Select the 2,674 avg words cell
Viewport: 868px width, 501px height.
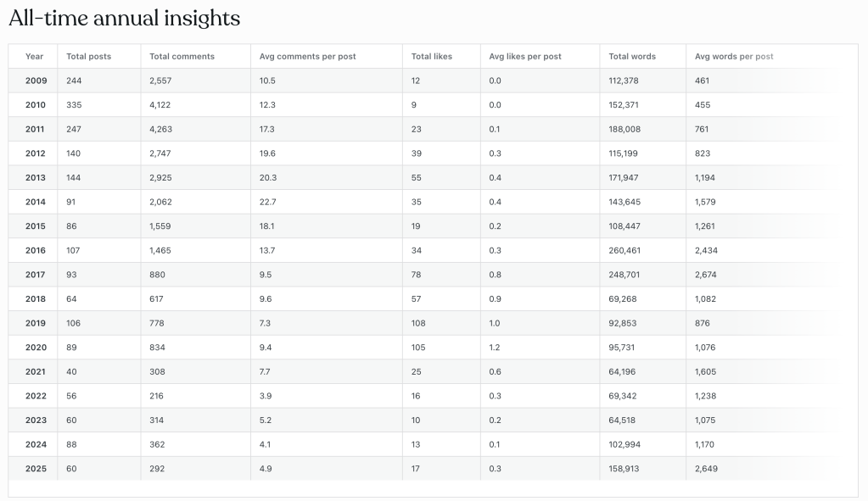706,275
